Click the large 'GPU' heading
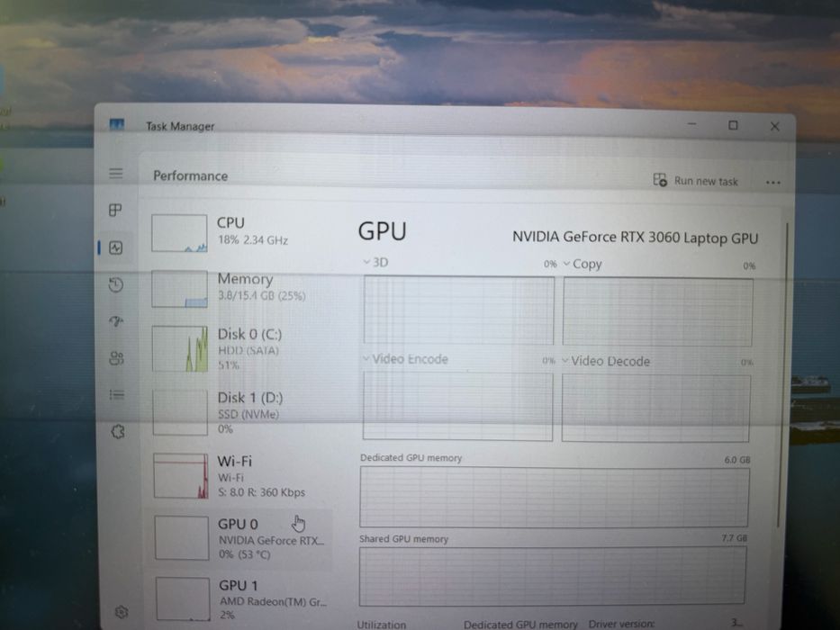This screenshot has width=840, height=630. [x=382, y=231]
